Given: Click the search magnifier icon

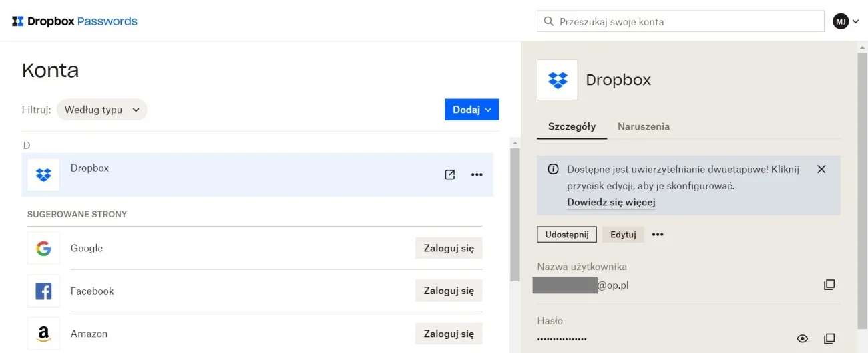Looking at the screenshot, I should [549, 21].
